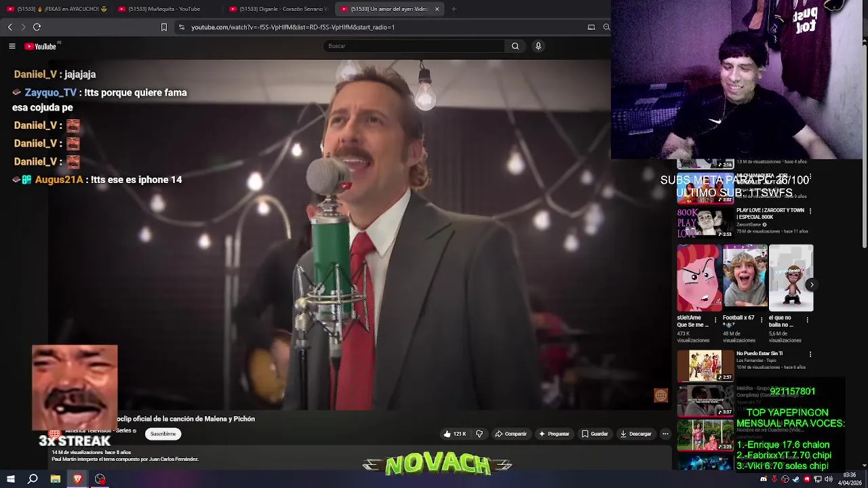Open a new browser tab
This screenshot has width=868, height=488.
(454, 9)
